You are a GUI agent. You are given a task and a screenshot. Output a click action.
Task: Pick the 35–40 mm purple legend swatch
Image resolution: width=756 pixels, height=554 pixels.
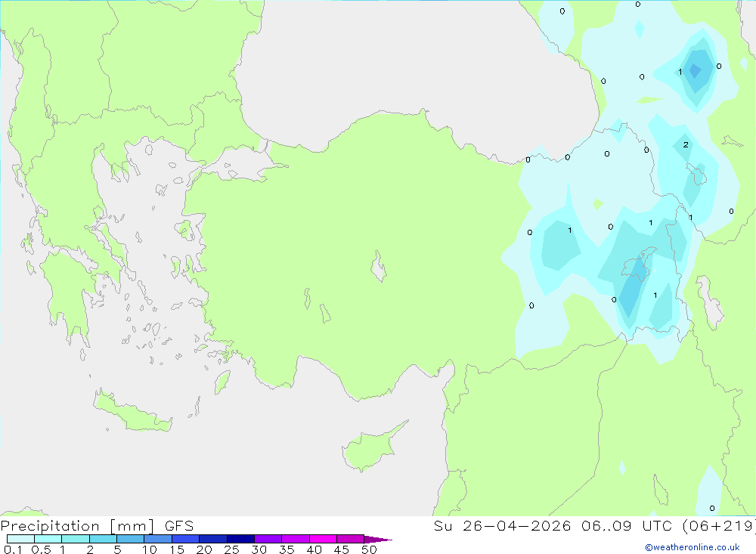tap(295, 539)
